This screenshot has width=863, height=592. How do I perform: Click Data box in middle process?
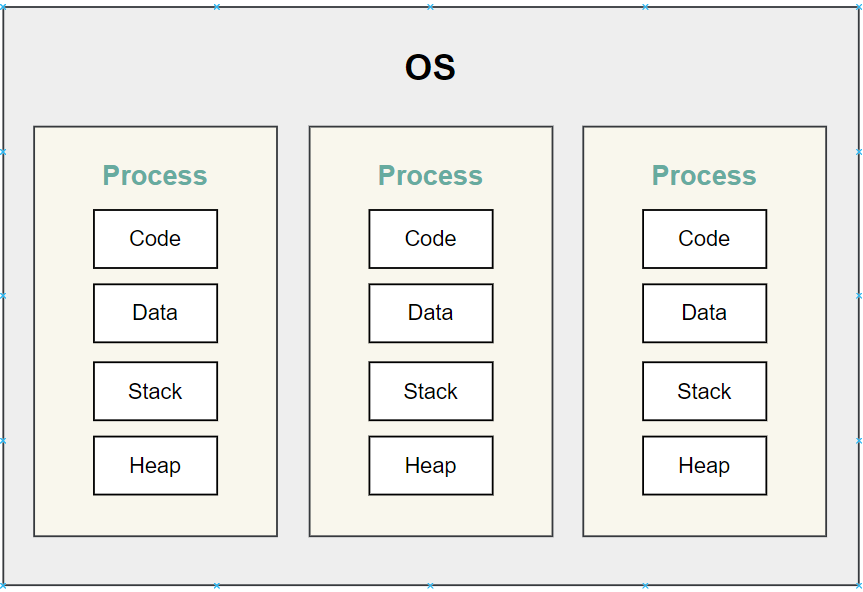coord(431,313)
